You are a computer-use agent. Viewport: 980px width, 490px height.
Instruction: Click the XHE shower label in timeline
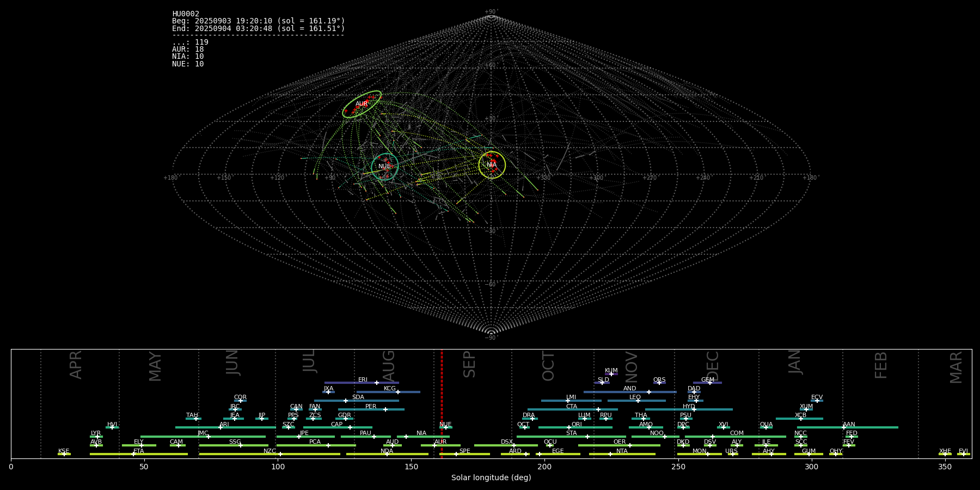coord(945,451)
